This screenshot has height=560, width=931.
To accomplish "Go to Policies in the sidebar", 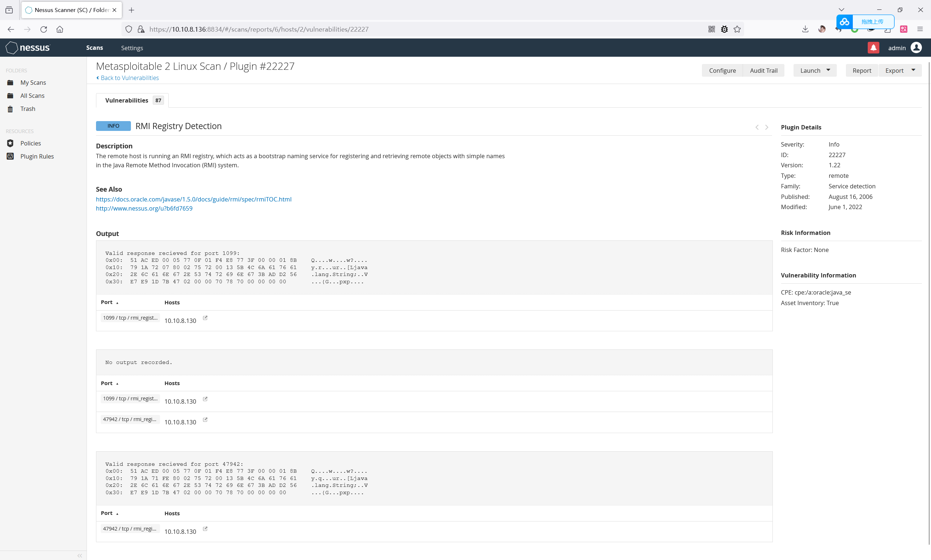I will click(30, 143).
